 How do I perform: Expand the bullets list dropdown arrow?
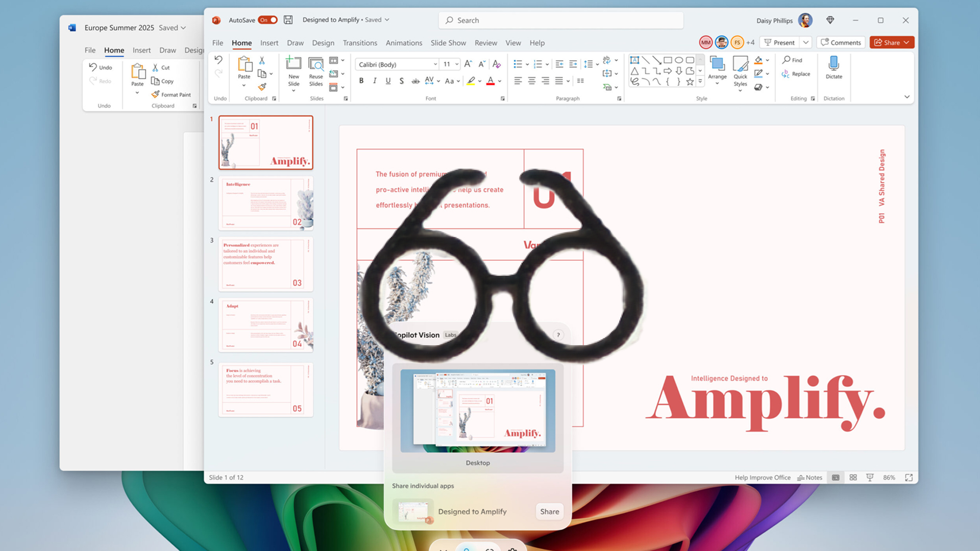click(x=527, y=64)
